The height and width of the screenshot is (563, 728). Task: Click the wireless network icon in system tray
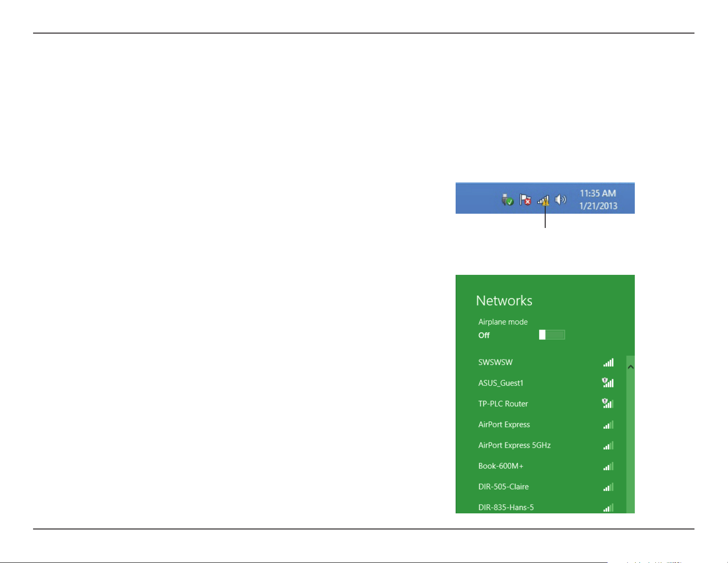(543, 200)
